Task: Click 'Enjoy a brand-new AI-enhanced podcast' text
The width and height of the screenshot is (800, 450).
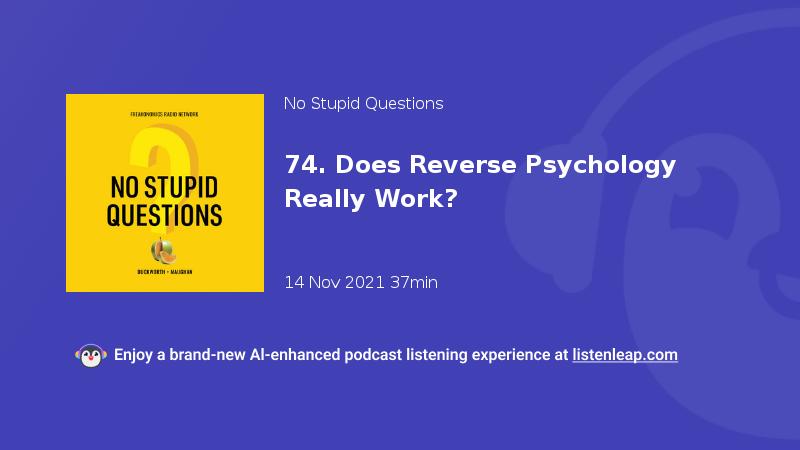Action: [258, 355]
